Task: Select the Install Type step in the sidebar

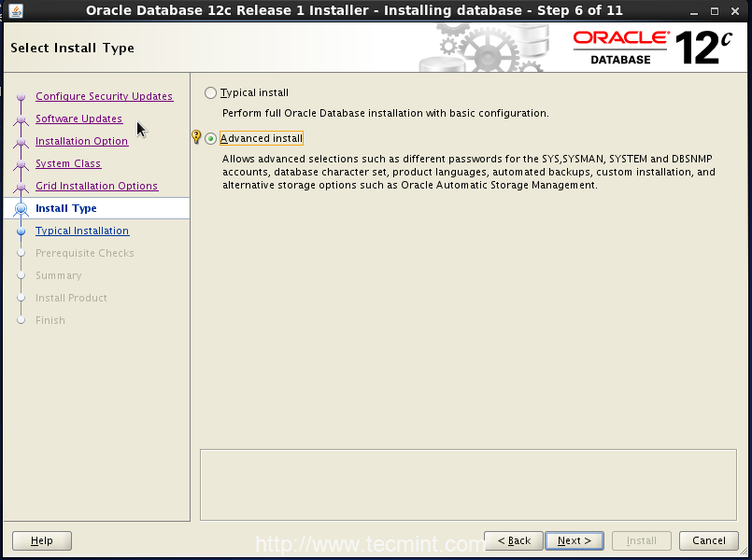Action: tap(97, 208)
